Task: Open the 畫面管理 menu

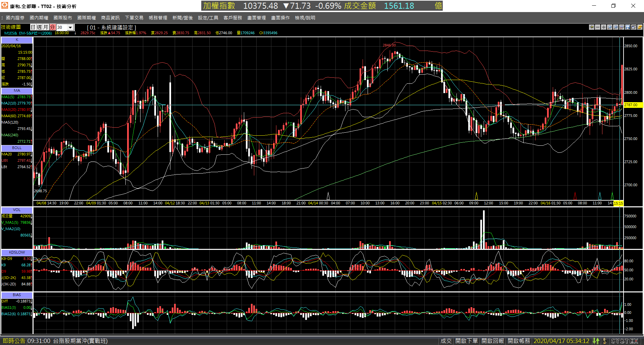Action: [257, 18]
